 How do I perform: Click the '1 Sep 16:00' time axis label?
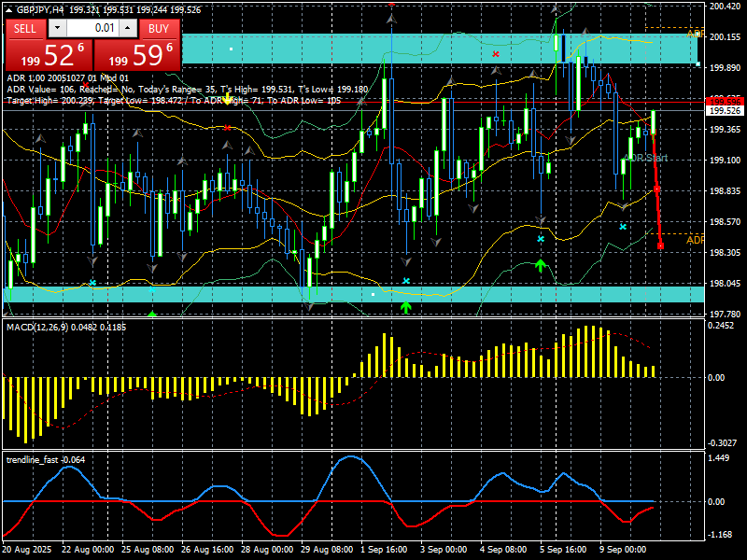(x=384, y=550)
